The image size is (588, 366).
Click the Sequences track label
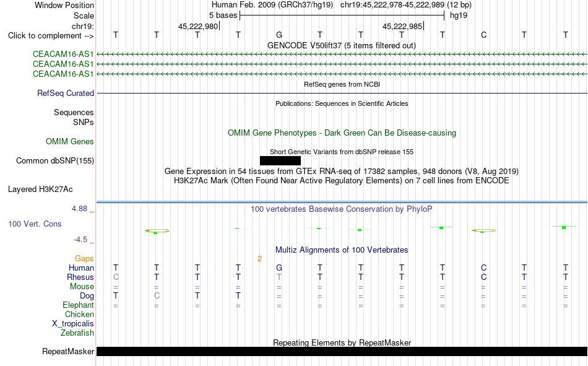coord(74,112)
